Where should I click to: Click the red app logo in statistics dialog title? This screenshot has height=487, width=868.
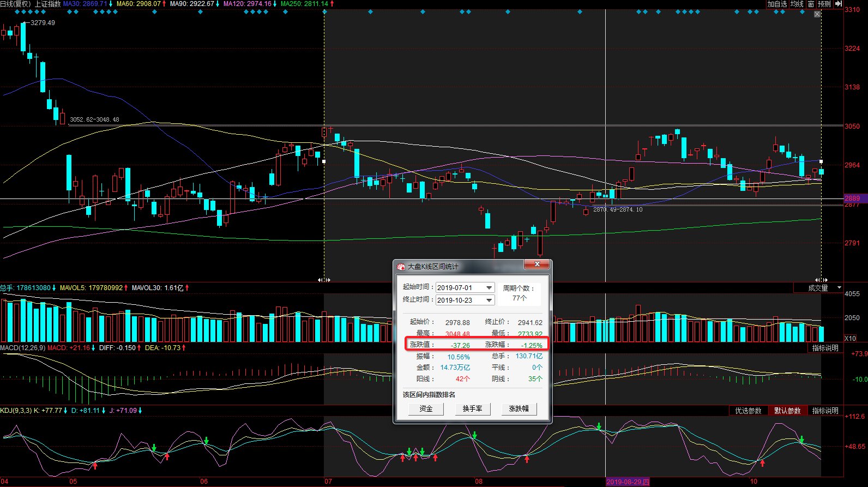tap(401, 267)
